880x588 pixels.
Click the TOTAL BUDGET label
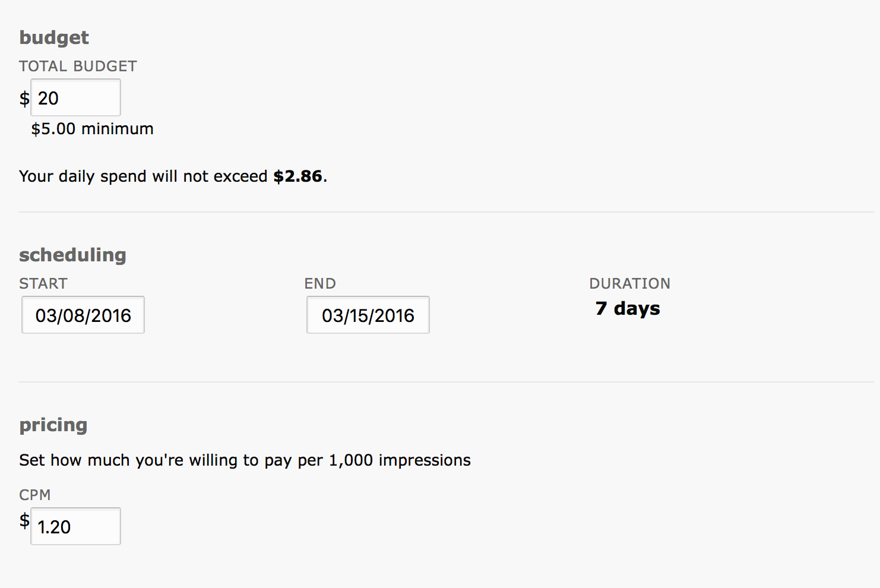pos(78,66)
